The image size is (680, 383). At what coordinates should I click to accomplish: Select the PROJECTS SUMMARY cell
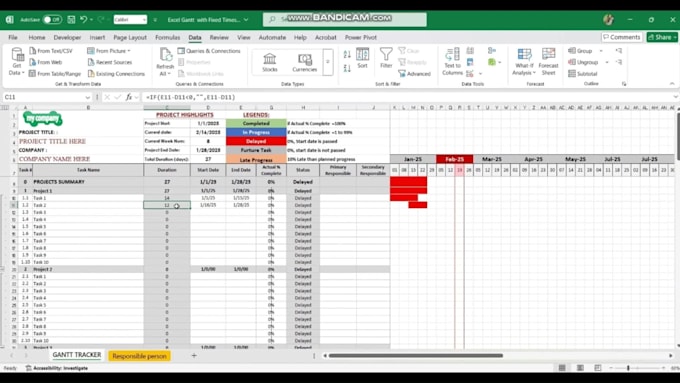88,182
